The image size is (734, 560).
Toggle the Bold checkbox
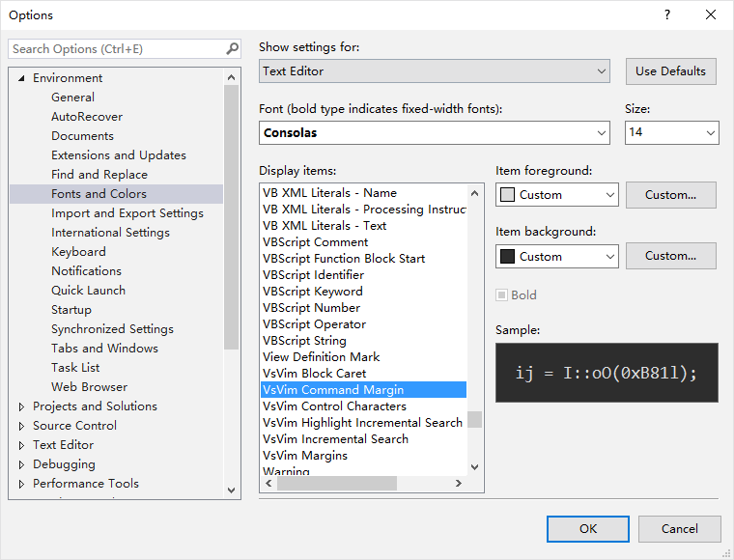(x=501, y=295)
